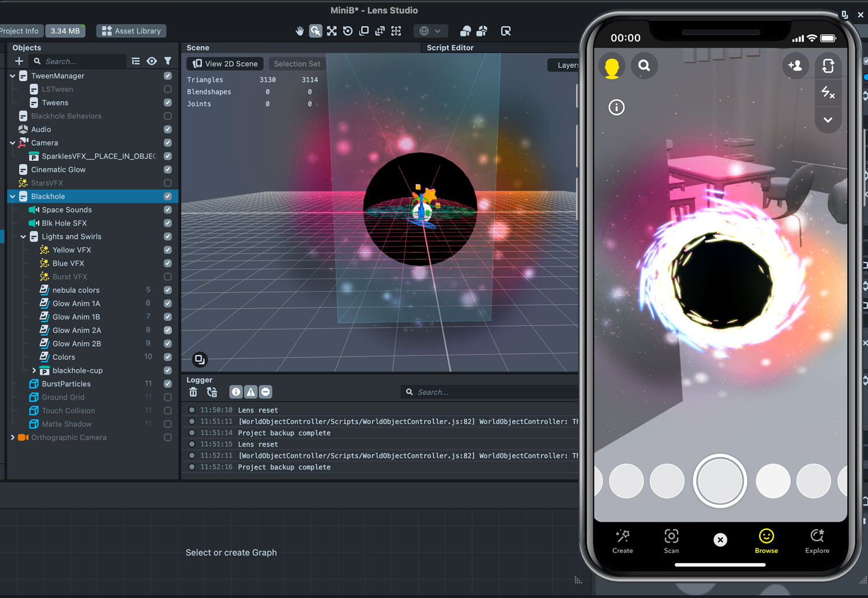Tap the Snapchat capture button on the phone preview

[720, 481]
